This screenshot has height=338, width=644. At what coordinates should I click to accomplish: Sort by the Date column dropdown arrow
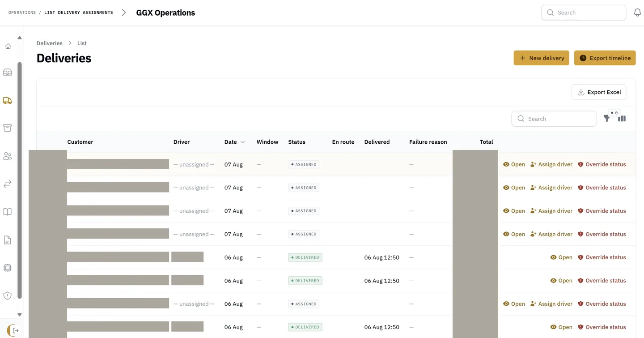pyautogui.click(x=243, y=142)
